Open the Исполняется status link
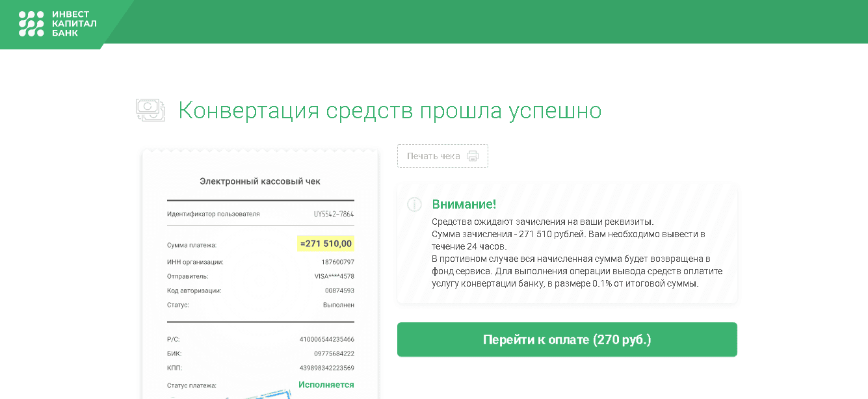This screenshot has height=399, width=868. (327, 383)
